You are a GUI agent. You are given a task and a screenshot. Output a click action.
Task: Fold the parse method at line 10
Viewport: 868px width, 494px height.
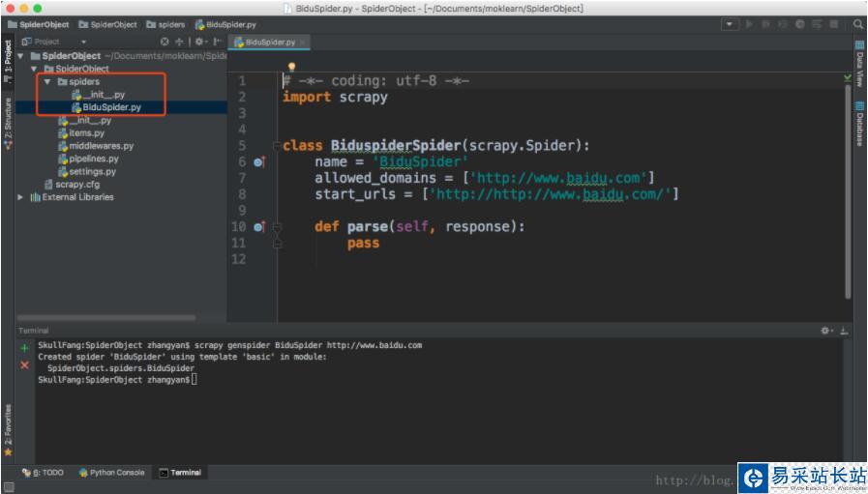point(277,227)
